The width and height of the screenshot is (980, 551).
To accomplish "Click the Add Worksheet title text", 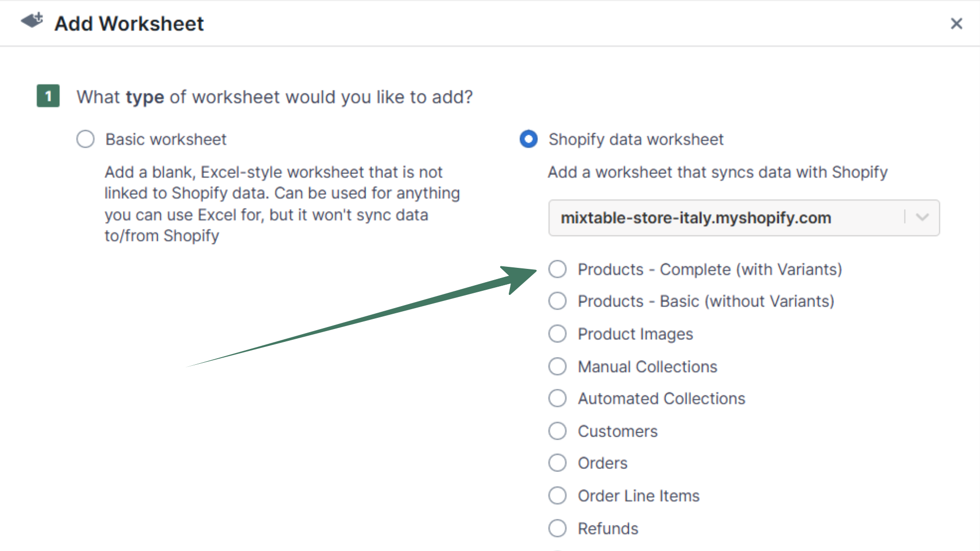I will (129, 23).
